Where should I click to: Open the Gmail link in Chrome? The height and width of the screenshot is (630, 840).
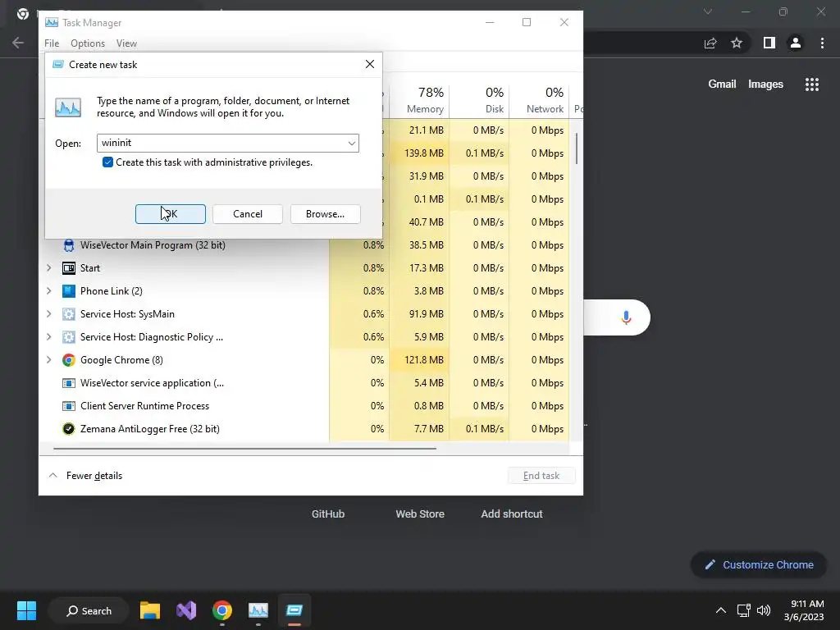tap(722, 84)
